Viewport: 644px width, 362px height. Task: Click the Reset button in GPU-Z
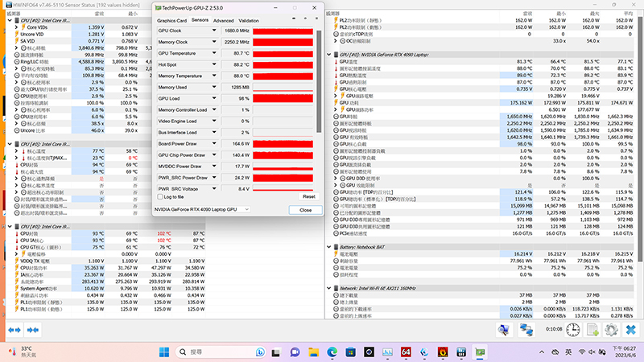pos(308,196)
